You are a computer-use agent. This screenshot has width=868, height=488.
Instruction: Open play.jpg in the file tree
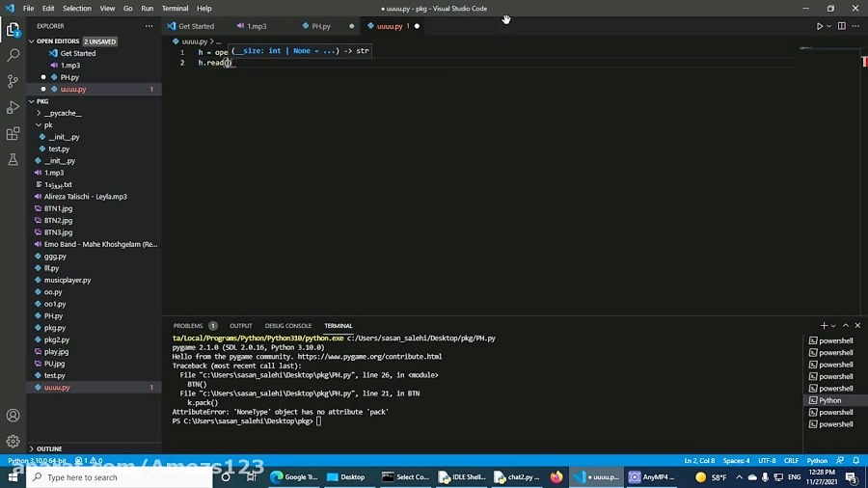57,352
